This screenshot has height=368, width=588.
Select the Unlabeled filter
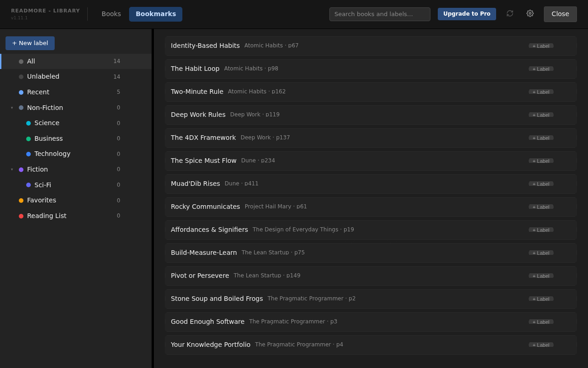76,77
